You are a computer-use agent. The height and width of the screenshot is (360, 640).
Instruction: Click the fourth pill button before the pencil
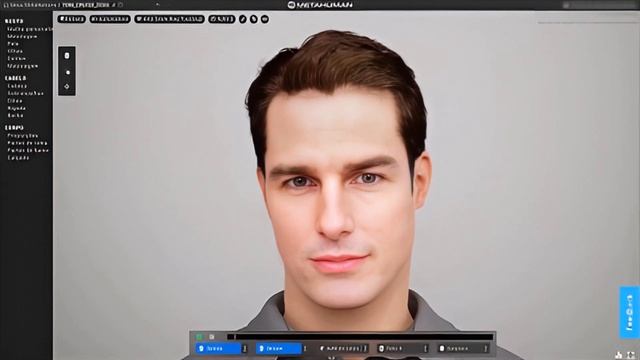click(222, 19)
